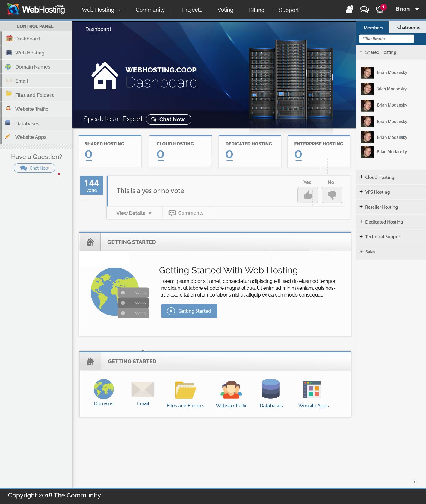Click the Website Traffic icon in sidebar
The image size is (426, 504).
tap(8, 108)
